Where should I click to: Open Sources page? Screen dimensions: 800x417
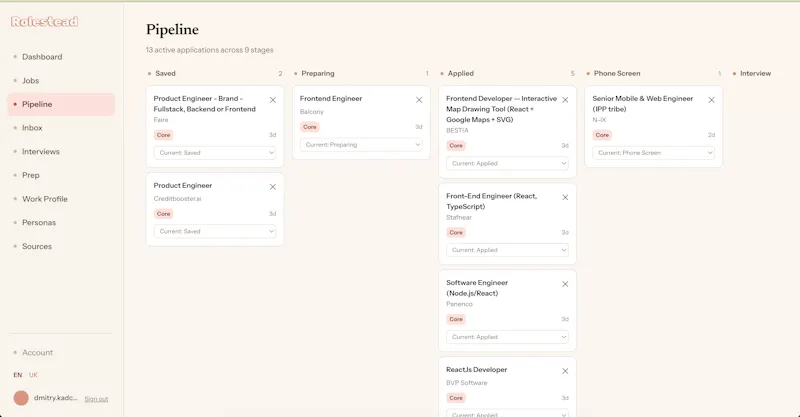[61, 246]
